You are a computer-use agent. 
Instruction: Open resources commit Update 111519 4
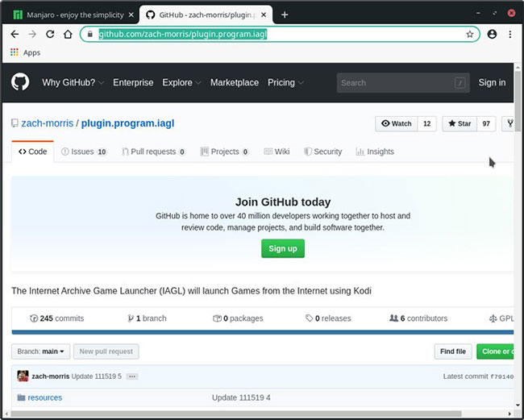[x=241, y=397]
